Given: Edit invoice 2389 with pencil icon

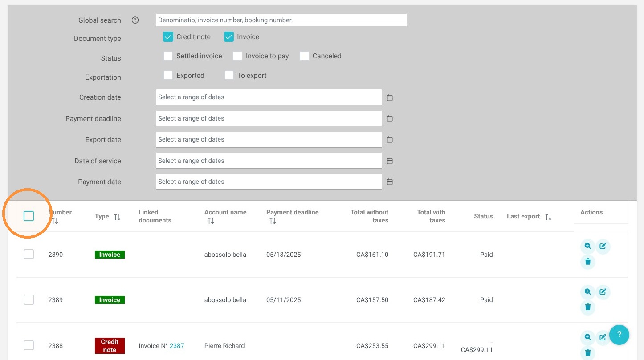Looking at the screenshot, I should pyautogui.click(x=603, y=292).
